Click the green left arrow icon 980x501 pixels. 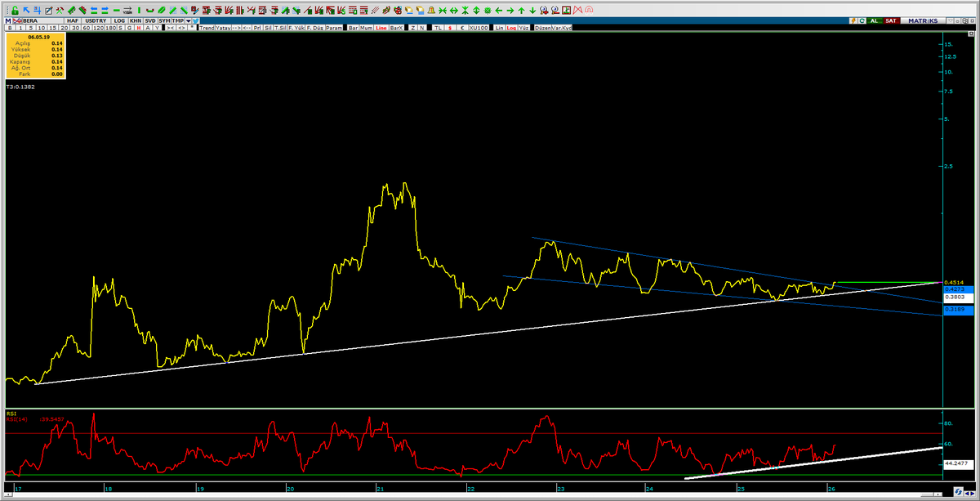497,10
